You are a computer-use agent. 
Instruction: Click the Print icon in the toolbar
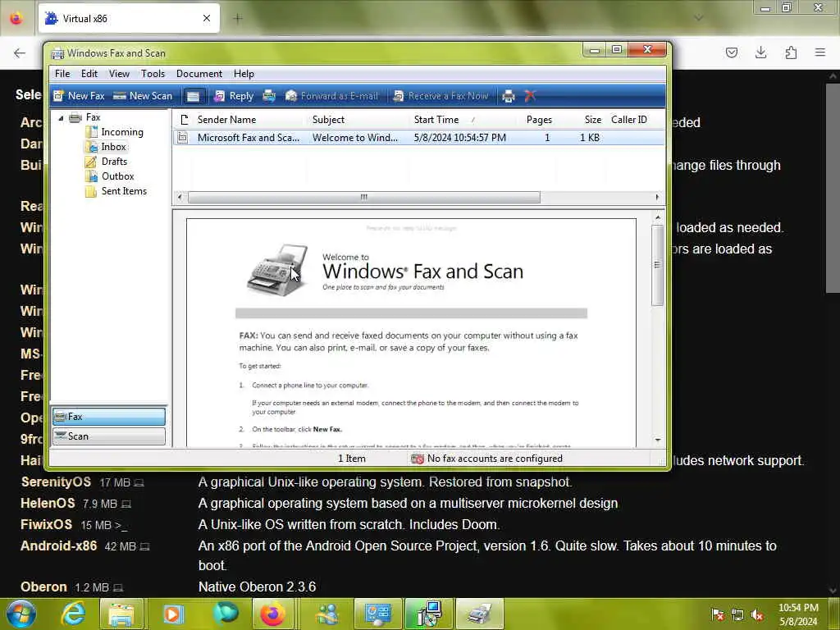pyautogui.click(x=508, y=97)
